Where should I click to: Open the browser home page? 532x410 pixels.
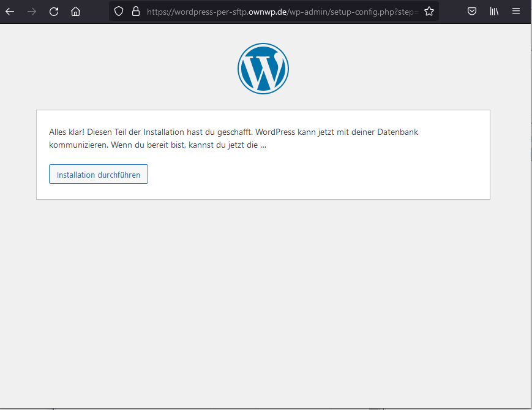(76, 12)
